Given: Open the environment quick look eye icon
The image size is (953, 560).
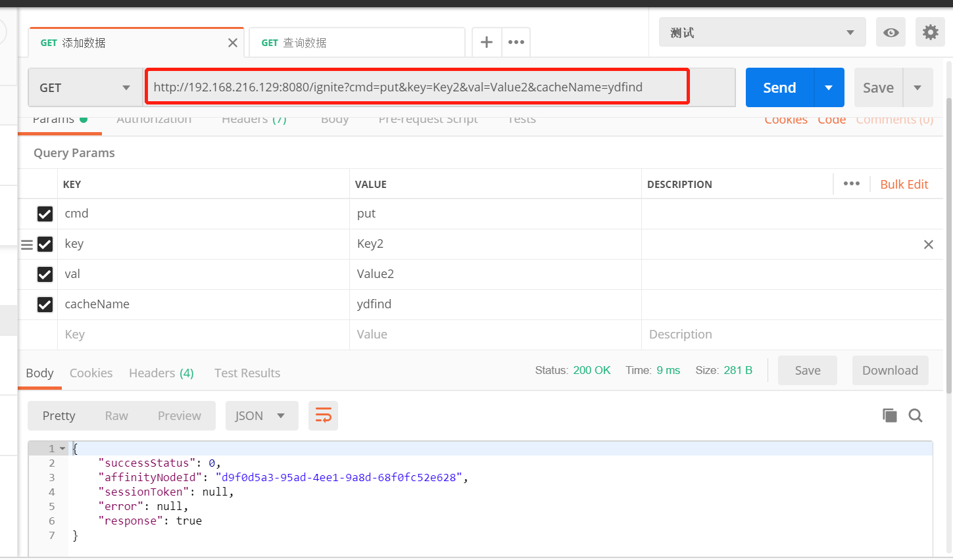Looking at the screenshot, I should [x=891, y=32].
